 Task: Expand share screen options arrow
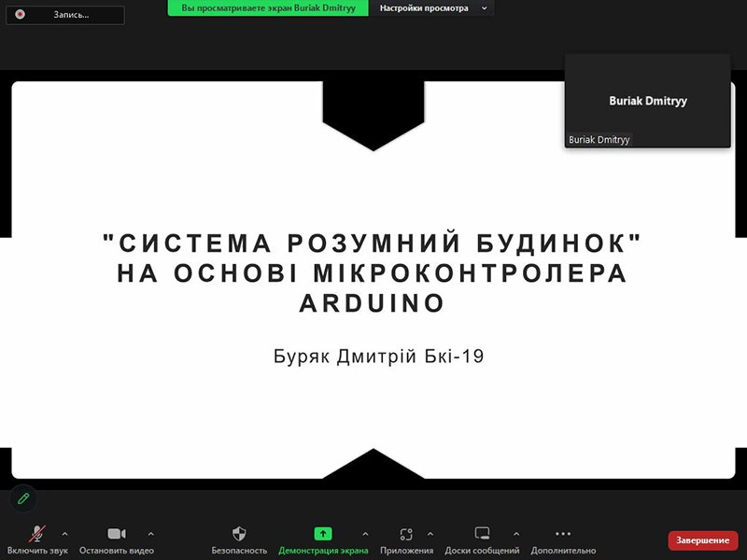[x=365, y=534]
